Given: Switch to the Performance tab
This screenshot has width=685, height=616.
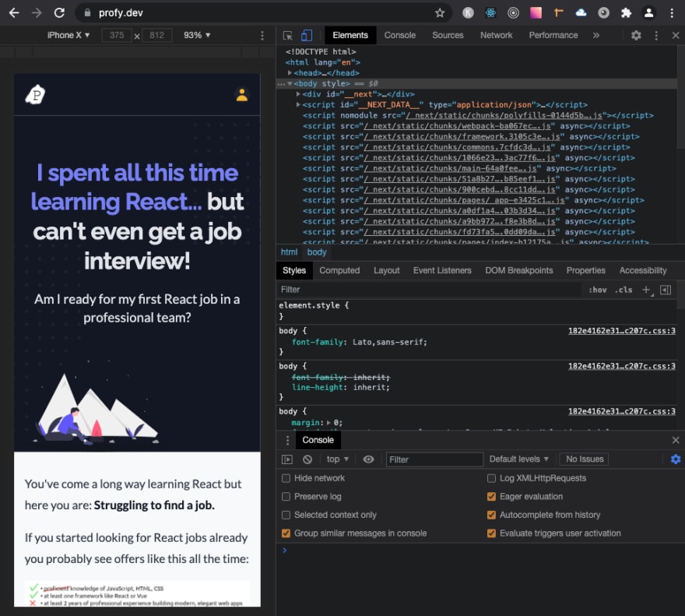Looking at the screenshot, I should 553,35.
